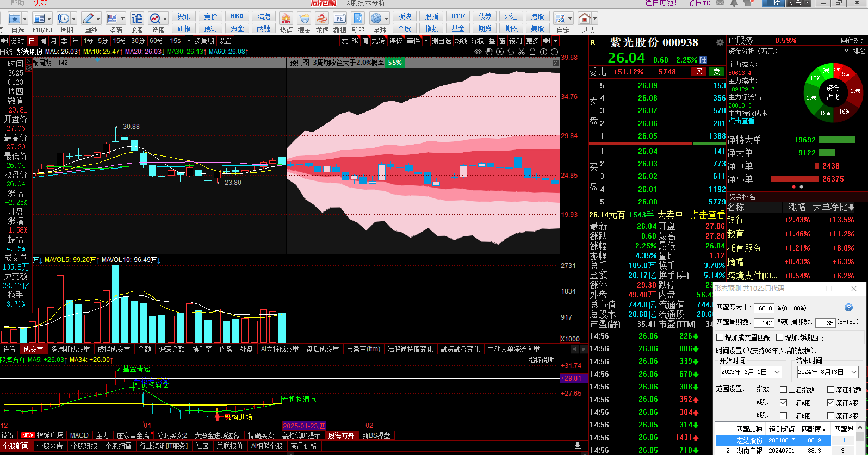Click the 预测周期数 input field
Screen dimensions: 868x455
click(826, 322)
